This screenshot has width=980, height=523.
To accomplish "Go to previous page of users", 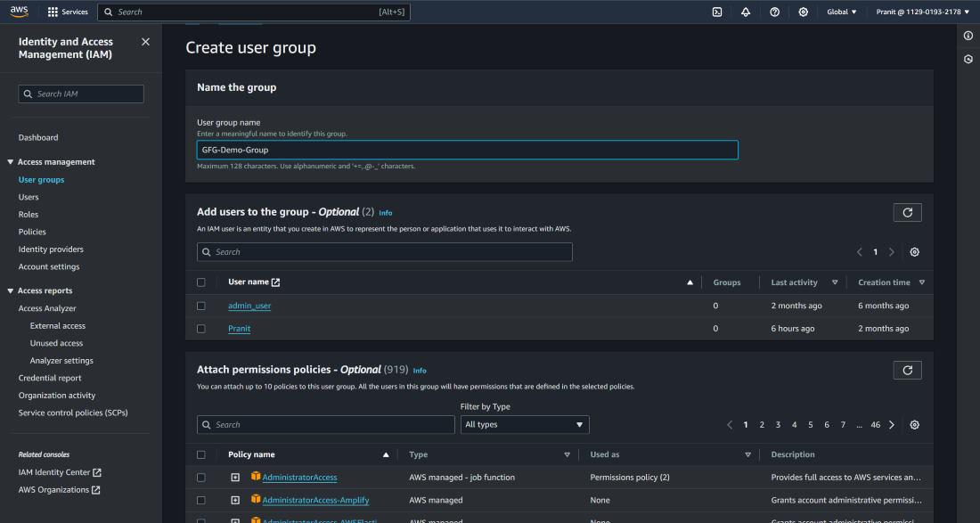I will [x=860, y=252].
